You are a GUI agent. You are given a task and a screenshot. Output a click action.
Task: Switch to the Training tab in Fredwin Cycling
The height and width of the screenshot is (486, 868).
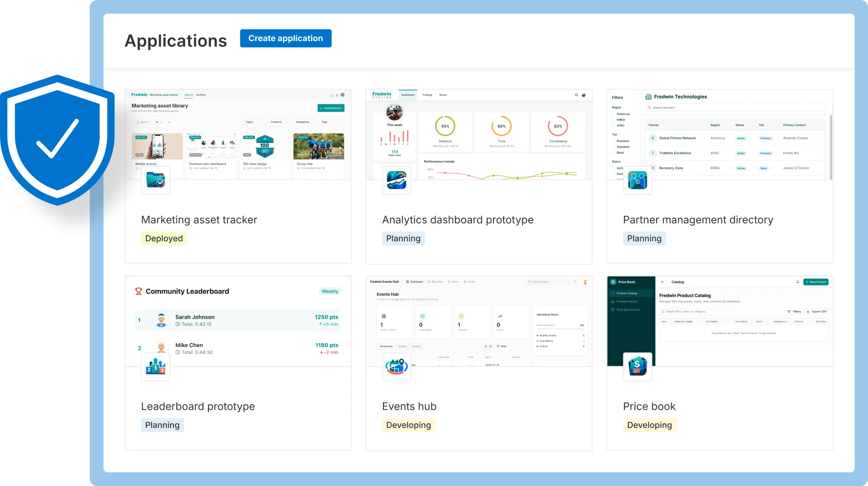tap(427, 95)
